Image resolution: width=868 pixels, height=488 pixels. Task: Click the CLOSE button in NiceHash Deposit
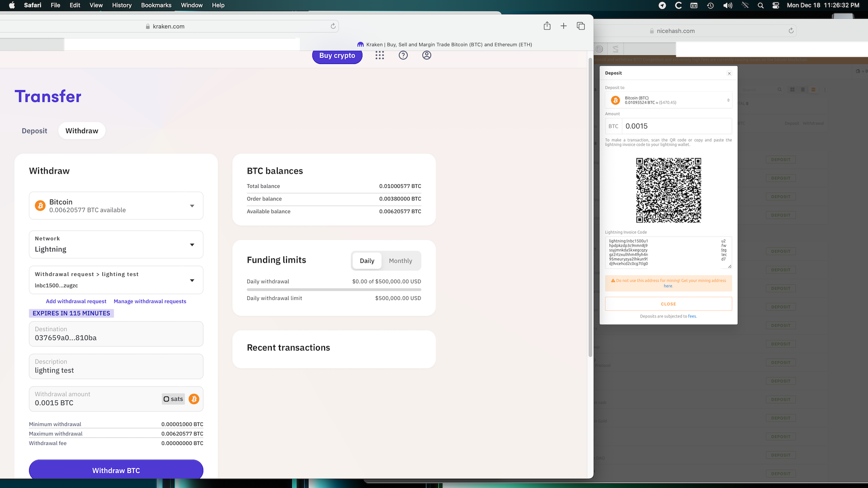(x=668, y=304)
